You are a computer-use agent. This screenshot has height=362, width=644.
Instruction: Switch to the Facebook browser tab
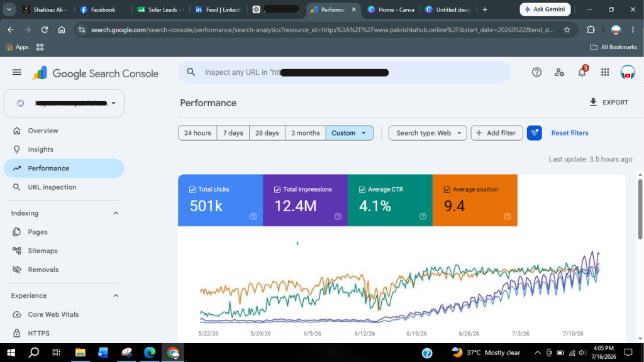pyautogui.click(x=103, y=9)
